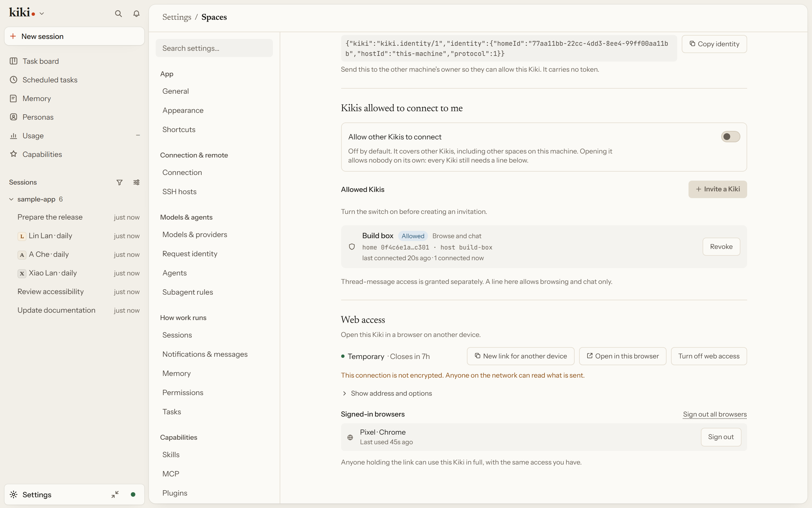The width and height of the screenshot is (812, 508).
Task: Click the Build box shield icon
Action: click(x=352, y=247)
